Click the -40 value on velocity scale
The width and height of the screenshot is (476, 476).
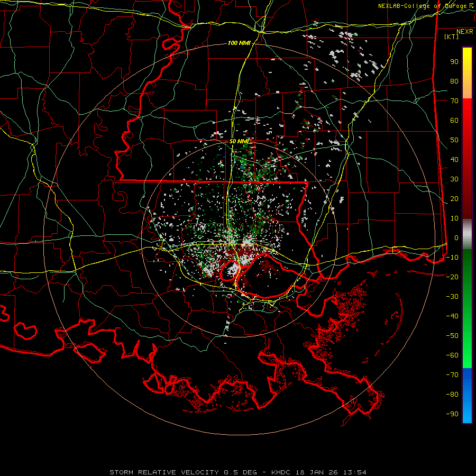tap(452, 316)
